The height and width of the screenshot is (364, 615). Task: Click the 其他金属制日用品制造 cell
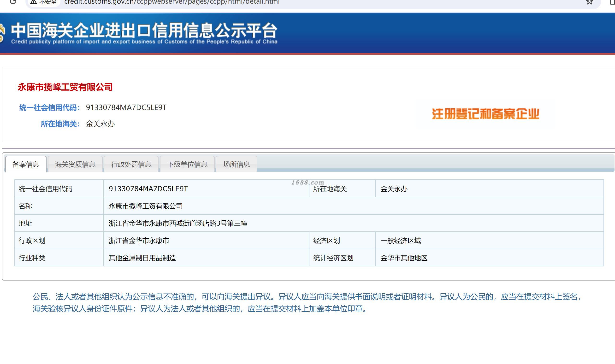206,258
